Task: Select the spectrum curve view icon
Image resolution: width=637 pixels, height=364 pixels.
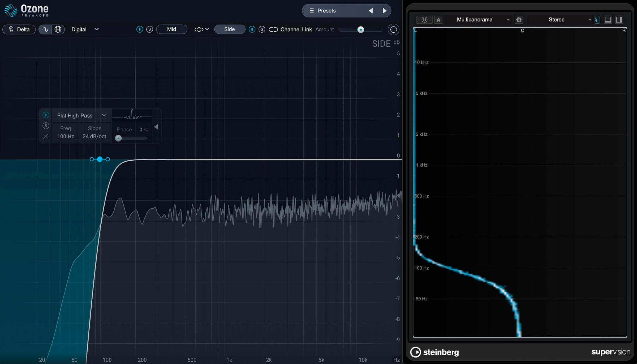Action: [x=45, y=29]
